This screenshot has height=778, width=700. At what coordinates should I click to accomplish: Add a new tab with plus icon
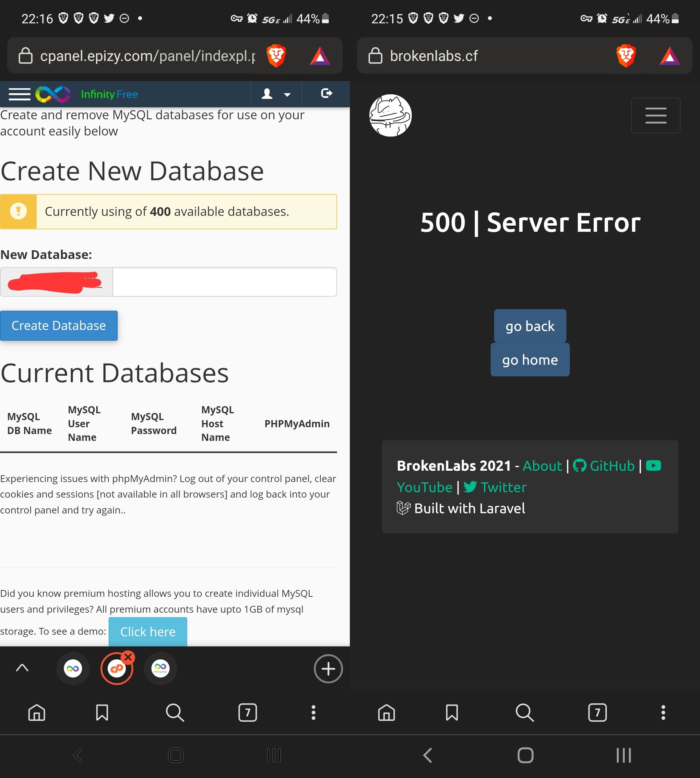coord(328,668)
